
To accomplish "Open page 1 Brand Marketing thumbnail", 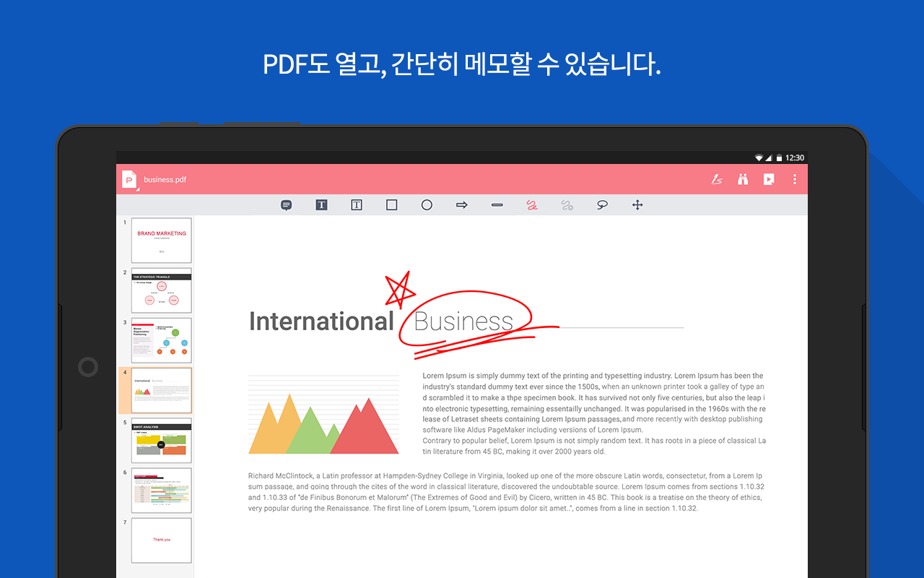I will (x=162, y=241).
